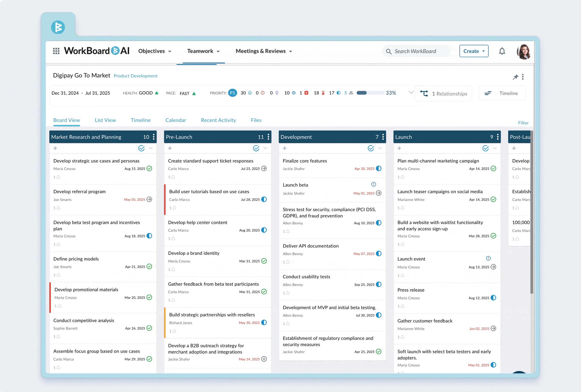This screenshot has width=581, height=392.
Task: Toggle completed filter in Pre-Launch column
Action: 256,148
